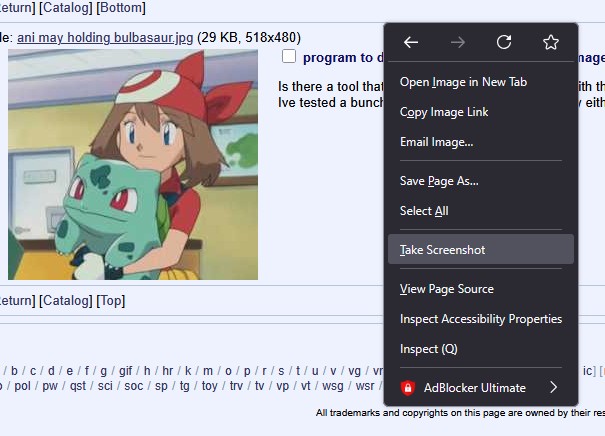
Task: Click Take Screenshot menu entry
Action: coord(481,250)
